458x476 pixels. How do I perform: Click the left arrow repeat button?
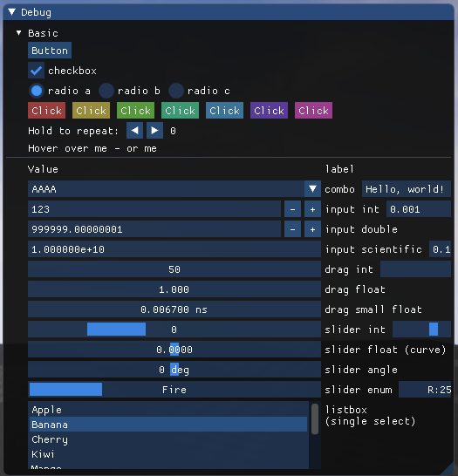coord(134,131)
